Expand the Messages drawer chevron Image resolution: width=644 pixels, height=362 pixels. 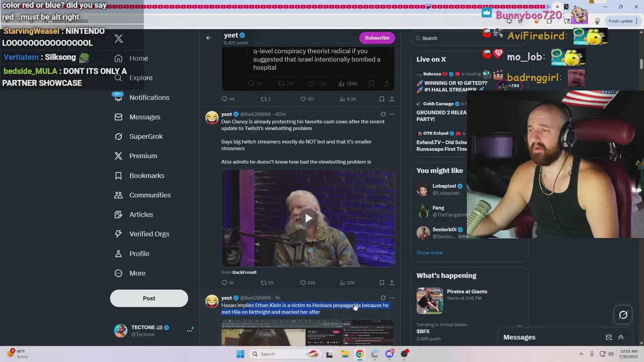click(x=621, y=337)
